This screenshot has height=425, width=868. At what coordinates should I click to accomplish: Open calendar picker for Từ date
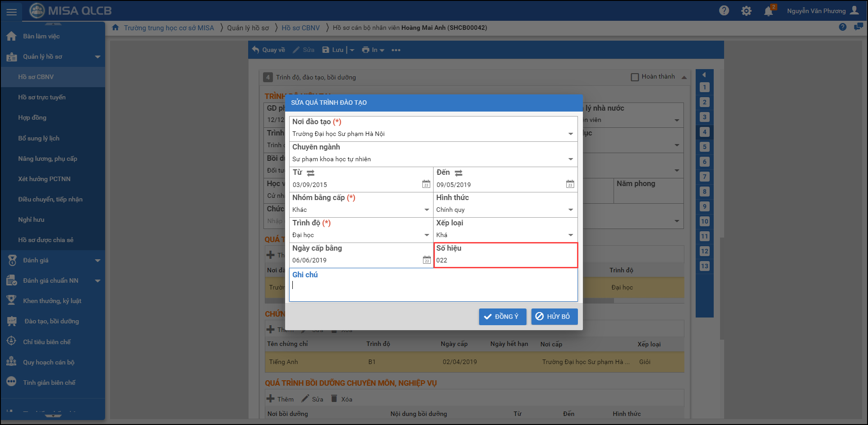(426, 184)
